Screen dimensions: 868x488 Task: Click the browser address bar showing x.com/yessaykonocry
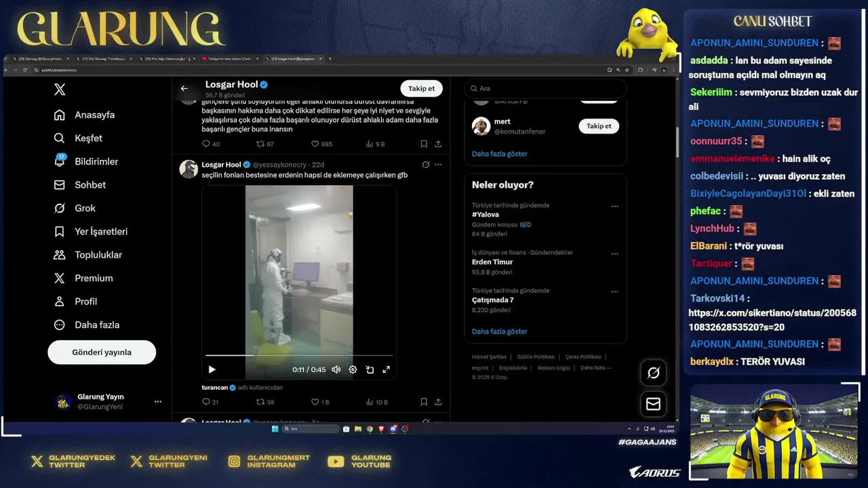tap(319, 70)
